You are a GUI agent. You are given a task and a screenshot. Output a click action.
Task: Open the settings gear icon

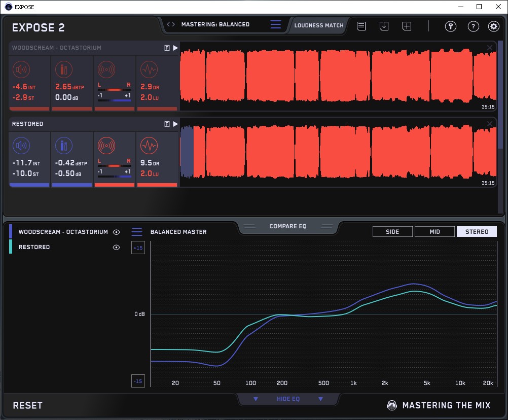tap(494, 26)
